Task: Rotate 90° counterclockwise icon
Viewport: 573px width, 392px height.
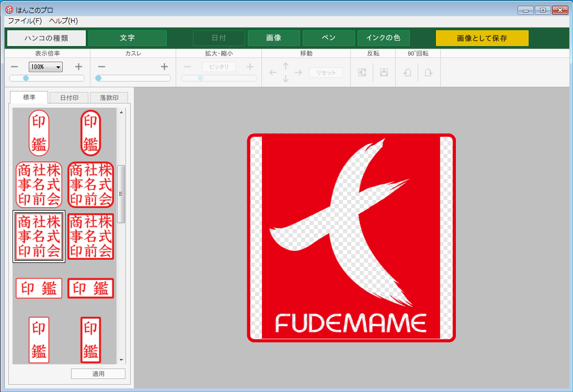Action: coord(407,73)
